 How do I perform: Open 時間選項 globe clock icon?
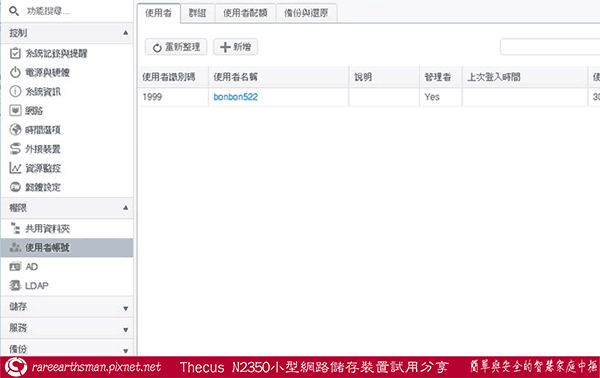(15, 130)
